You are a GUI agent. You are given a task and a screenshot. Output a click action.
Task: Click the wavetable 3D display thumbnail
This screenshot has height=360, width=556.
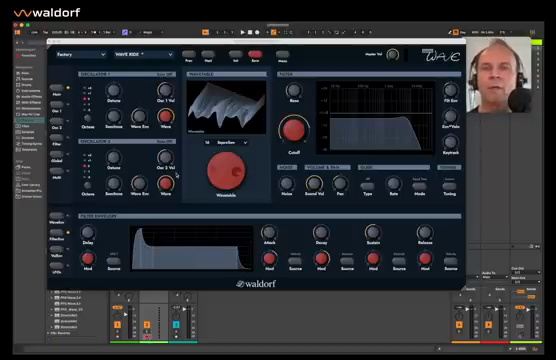[x=226, y=107]
